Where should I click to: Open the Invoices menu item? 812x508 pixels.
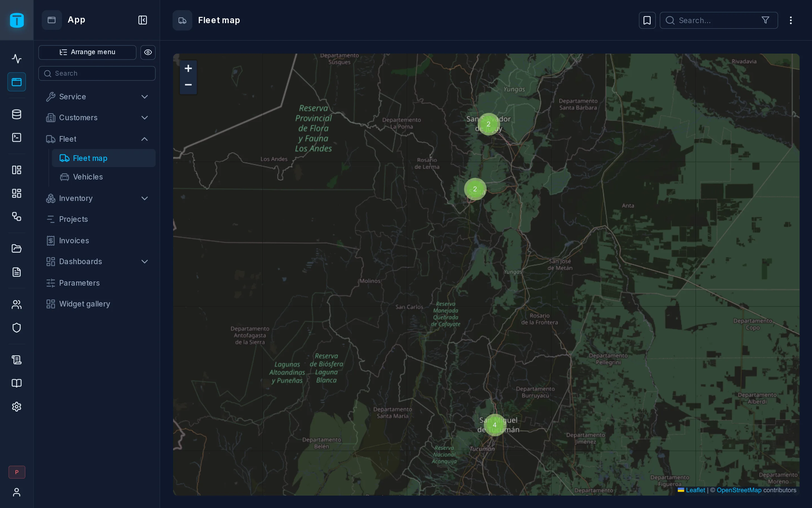tap(97, 240)
